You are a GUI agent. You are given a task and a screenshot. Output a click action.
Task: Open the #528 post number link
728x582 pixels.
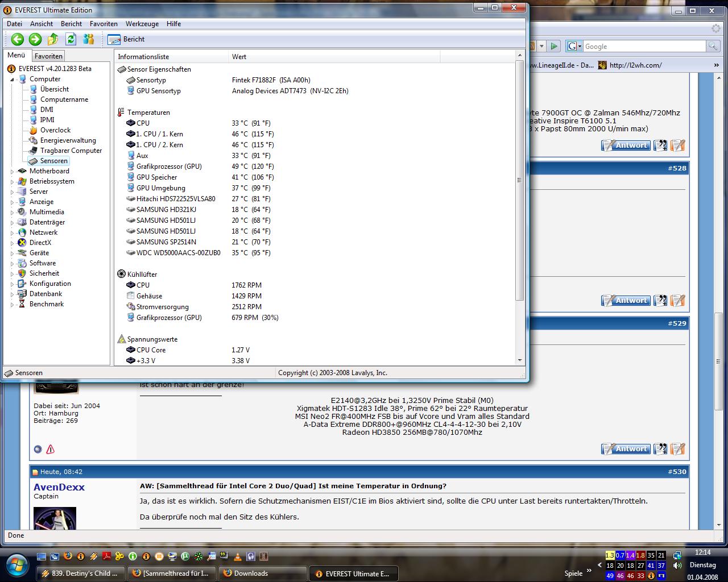pos(677,168)
